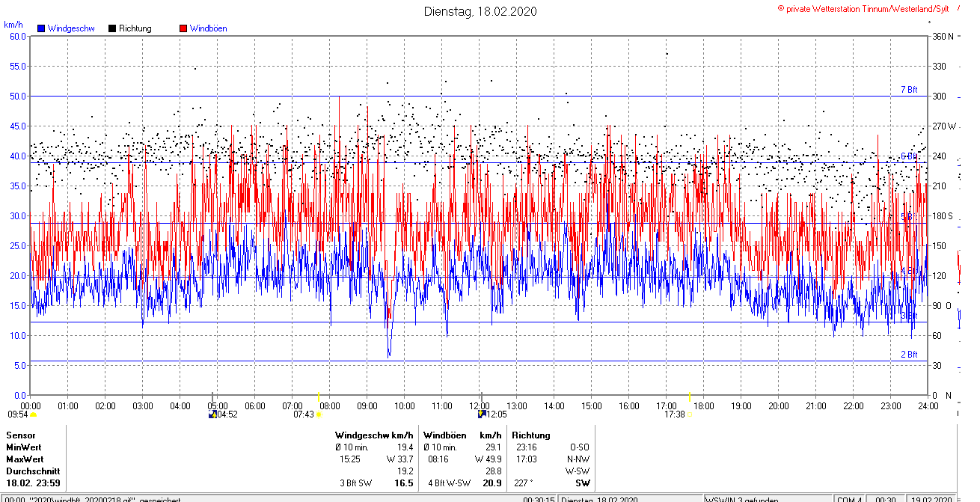Click the 227 ° direction reading

click(524, 483)
